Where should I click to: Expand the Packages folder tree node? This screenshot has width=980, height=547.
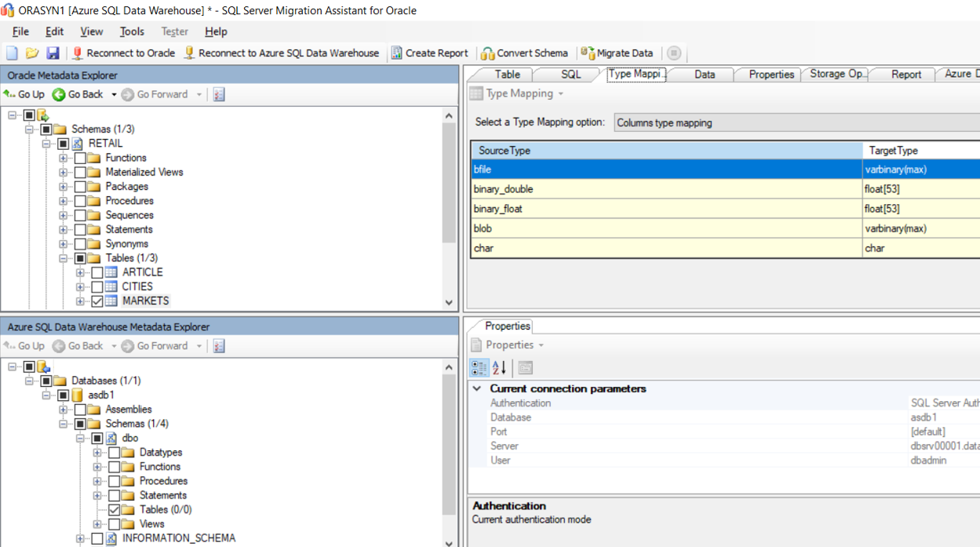64,187
